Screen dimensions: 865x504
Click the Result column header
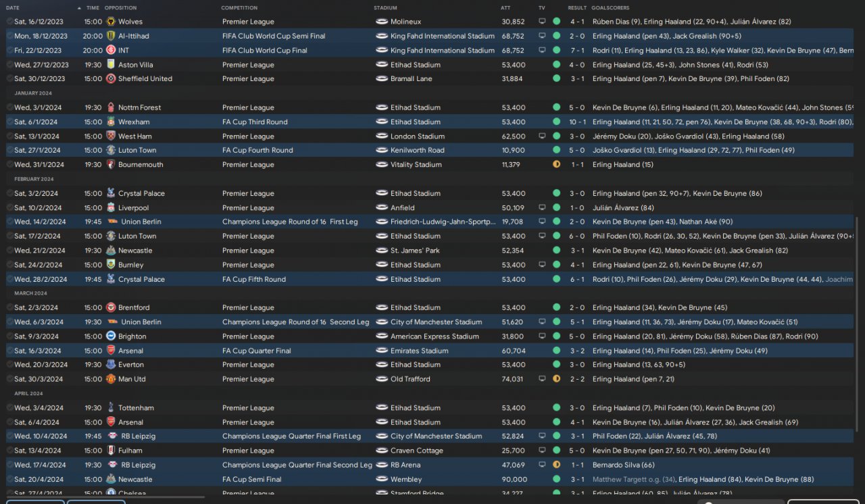click(x=577, y=8)
